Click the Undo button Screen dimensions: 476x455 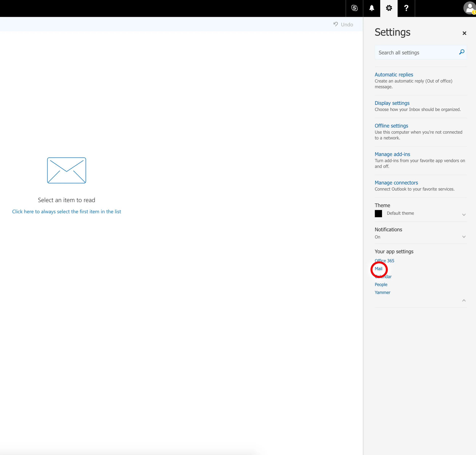343,25
